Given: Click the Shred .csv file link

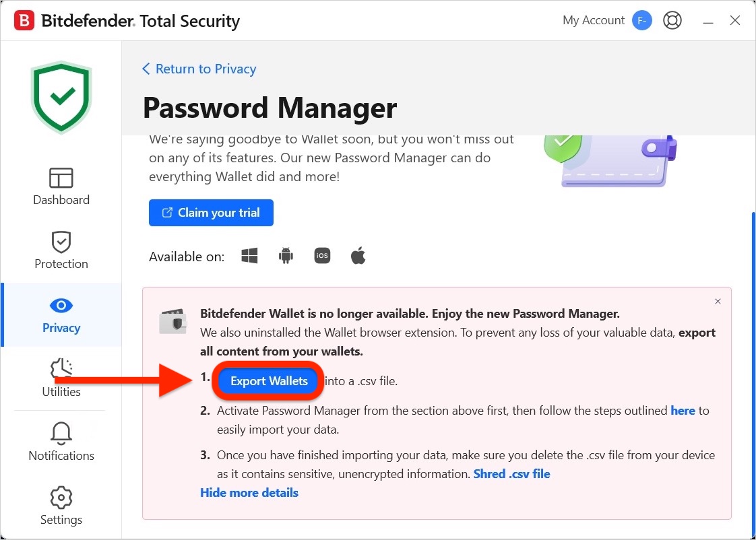Looking at the screenshot, I should coord(511,474).
